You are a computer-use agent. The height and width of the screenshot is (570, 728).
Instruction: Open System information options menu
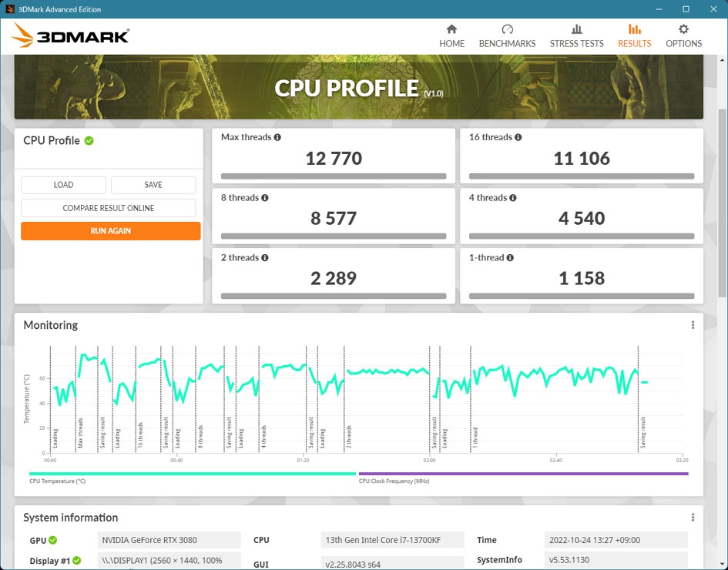point(693,517)
